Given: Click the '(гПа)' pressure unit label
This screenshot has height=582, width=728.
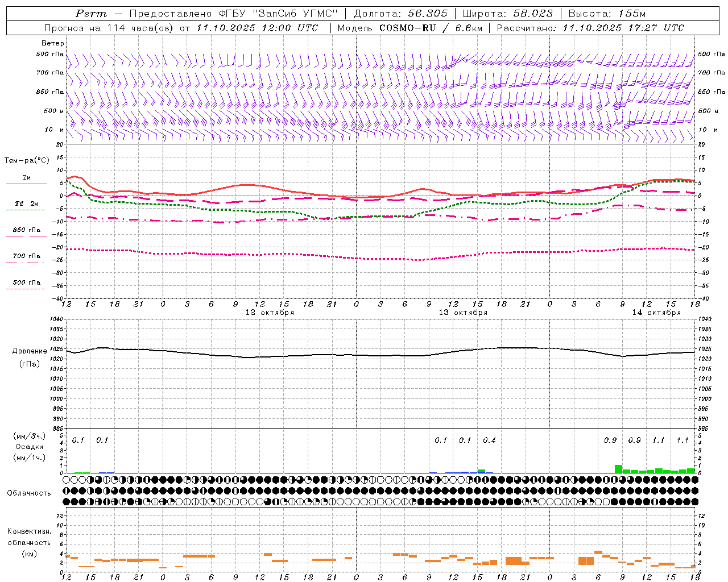Looking at the screenshot, I should point(30,364).
